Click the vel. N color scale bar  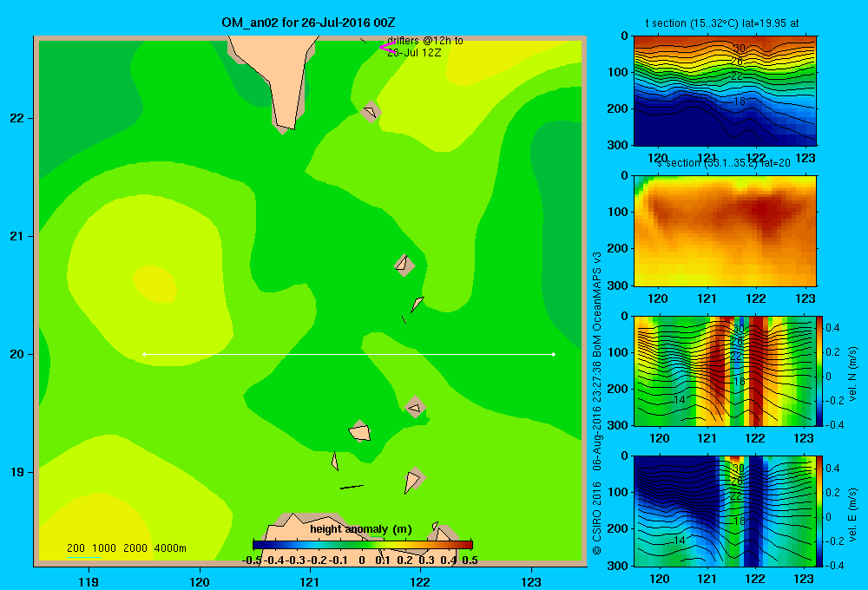coord(819,370)
